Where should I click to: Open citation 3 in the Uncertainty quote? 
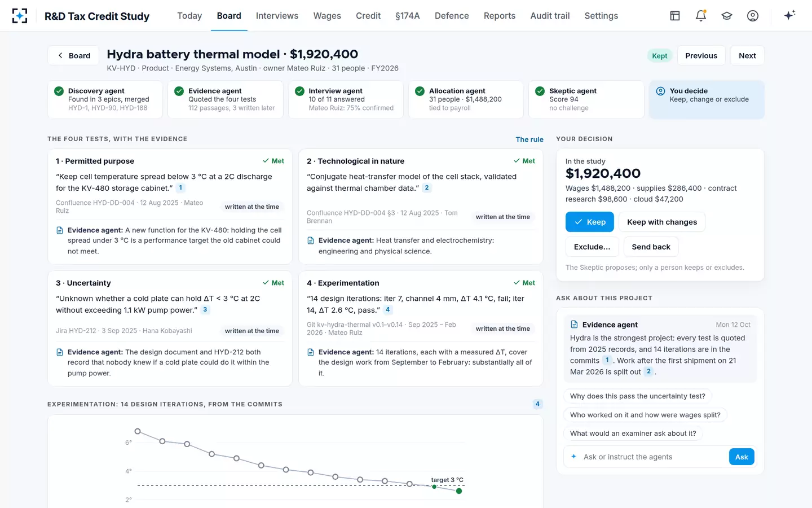pyautogui.click(x=205, y=310)
